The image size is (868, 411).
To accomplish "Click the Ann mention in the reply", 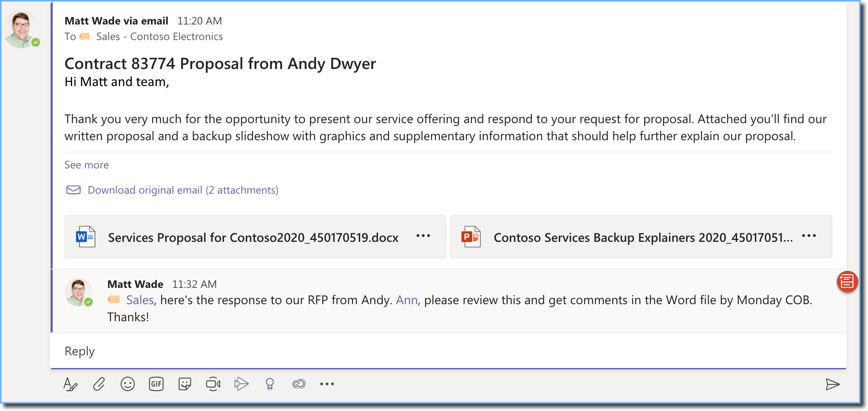I will pos(407,300).
